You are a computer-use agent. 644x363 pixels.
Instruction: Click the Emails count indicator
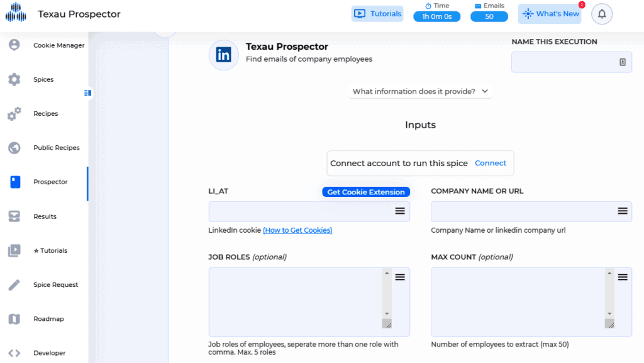point(489,16)
